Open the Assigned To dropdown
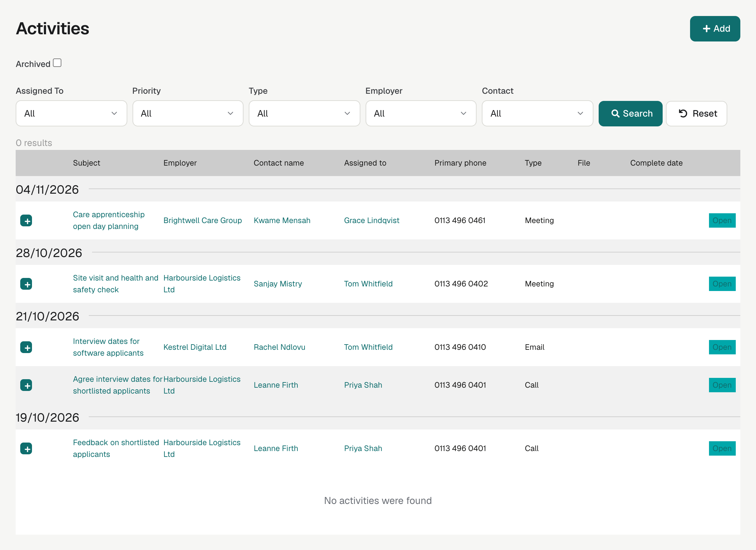 [x=71, y=113]
